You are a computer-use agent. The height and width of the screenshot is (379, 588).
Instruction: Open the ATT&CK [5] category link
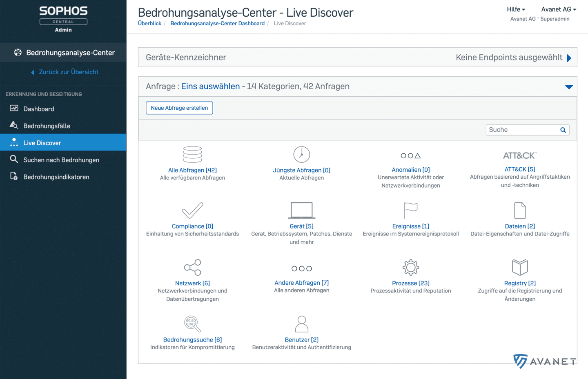[520, 169]
